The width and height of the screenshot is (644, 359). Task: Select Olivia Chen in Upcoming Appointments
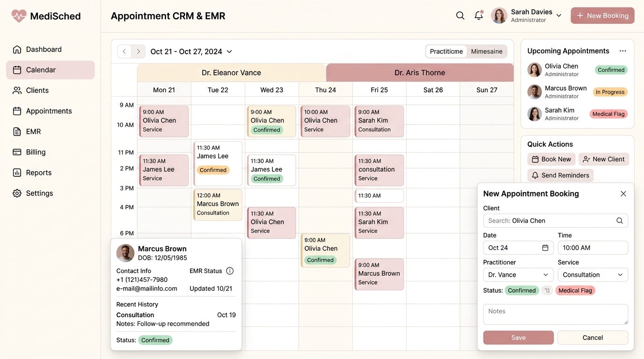tap(578, 70)
